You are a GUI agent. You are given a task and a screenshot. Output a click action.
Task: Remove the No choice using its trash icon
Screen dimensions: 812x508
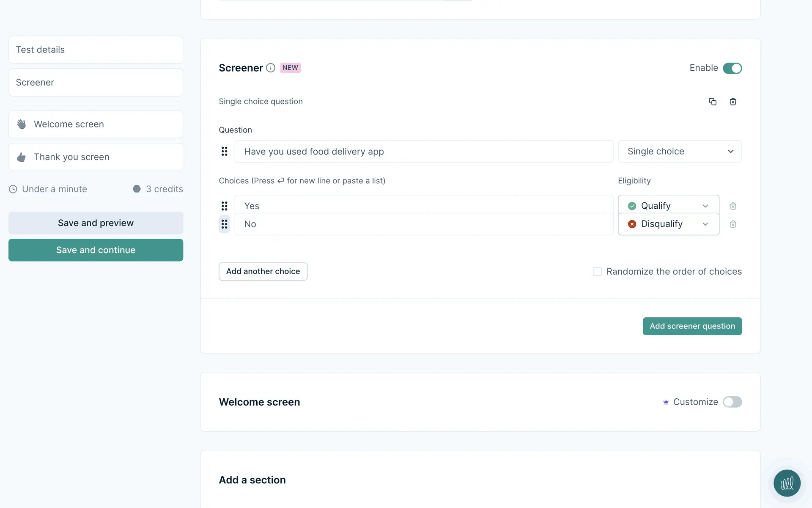click(x=733, y=224)
